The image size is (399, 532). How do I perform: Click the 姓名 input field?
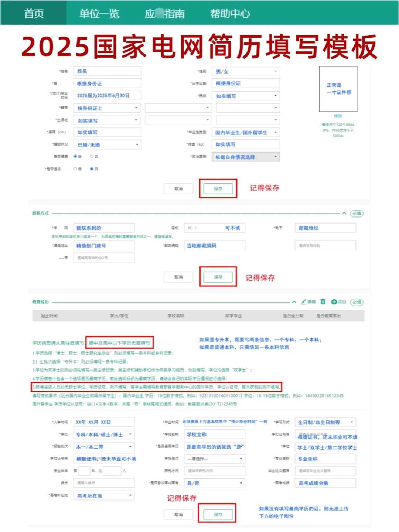107,71
